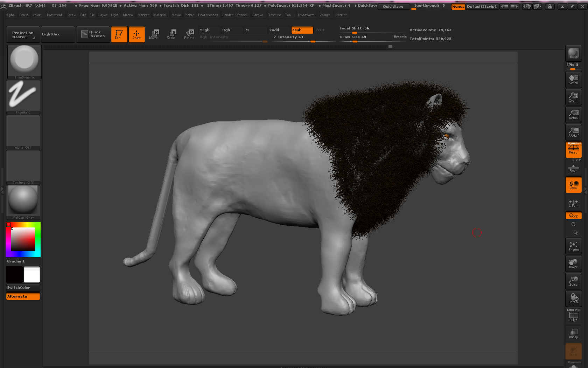
Task: Open the Zplugin menu
Action: [325, 15]
